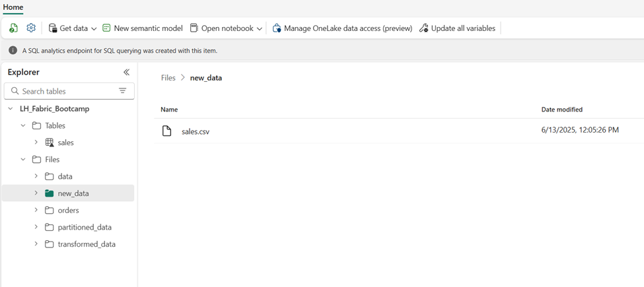Click the Open notebook icon
The image size is (644, 287).
tap(194, 28)
